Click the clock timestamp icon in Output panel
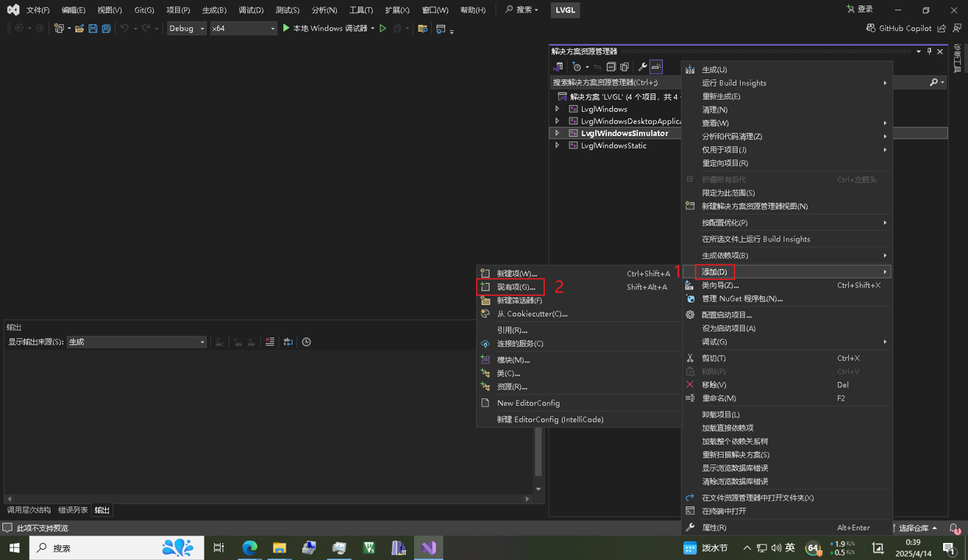This screenshot has width=968, height=560. tap(307, 342)
